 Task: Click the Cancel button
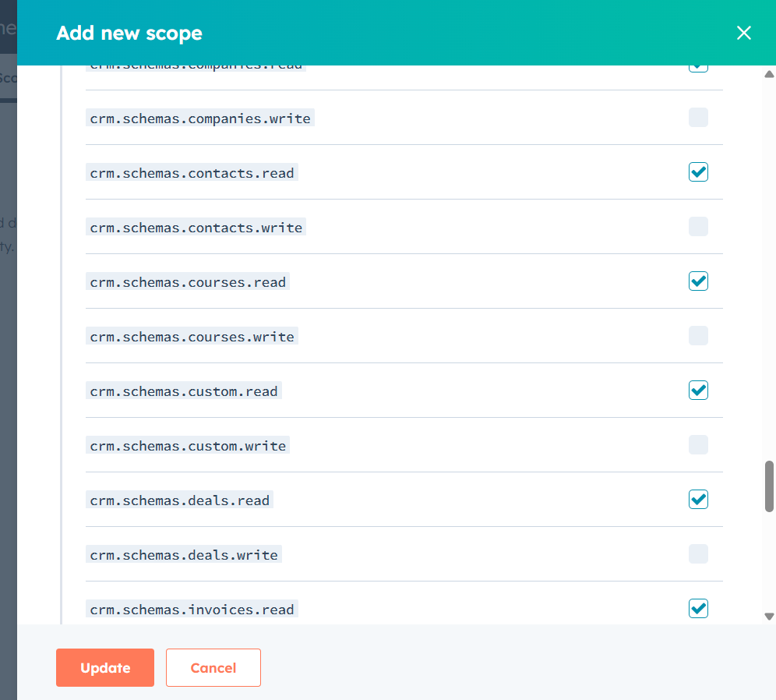[x=213, y=667]
